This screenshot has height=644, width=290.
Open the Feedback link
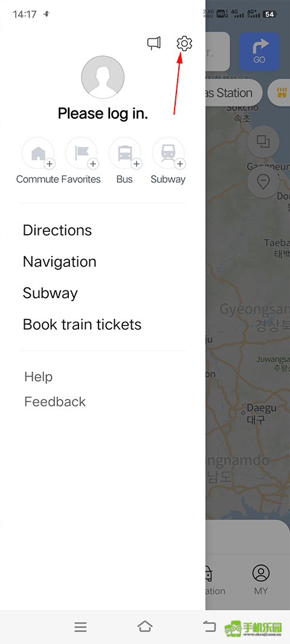coord(55,402)
